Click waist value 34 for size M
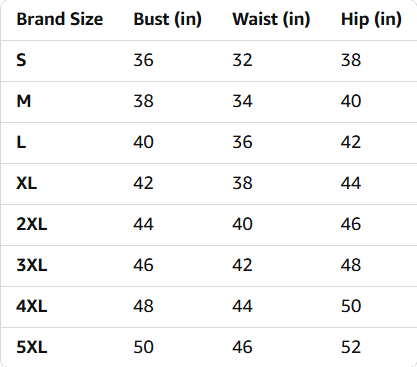Image resolution: width=417 pixels, height=367 pixels. coord(242,101)
